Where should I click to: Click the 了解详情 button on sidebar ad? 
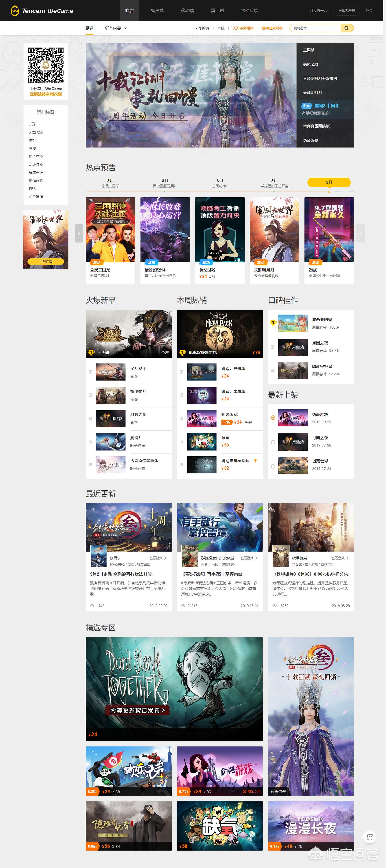click(x=46, y=261)
